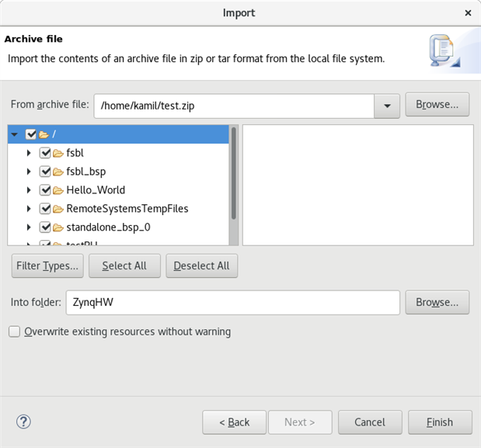481x448 pixels.
Task: Click the root folder icon
Action: [x=44, y=134]
